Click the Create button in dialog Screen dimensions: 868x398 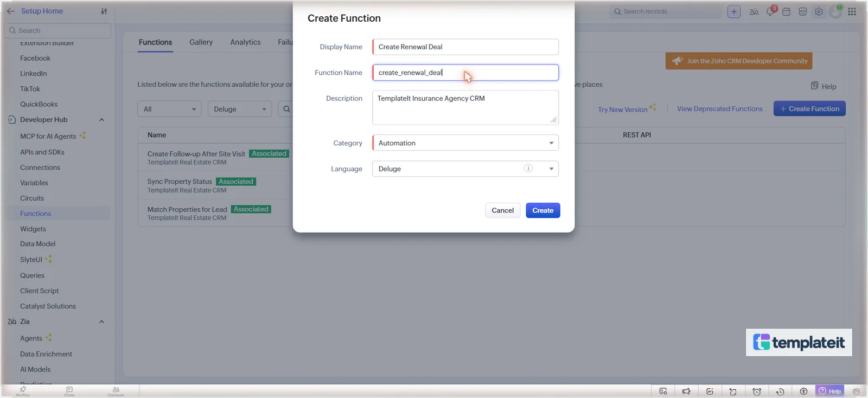click(542, 210)
